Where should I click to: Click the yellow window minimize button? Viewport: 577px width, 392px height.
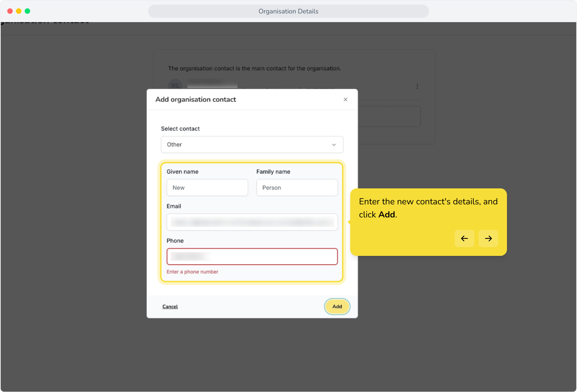click(19, 11)
